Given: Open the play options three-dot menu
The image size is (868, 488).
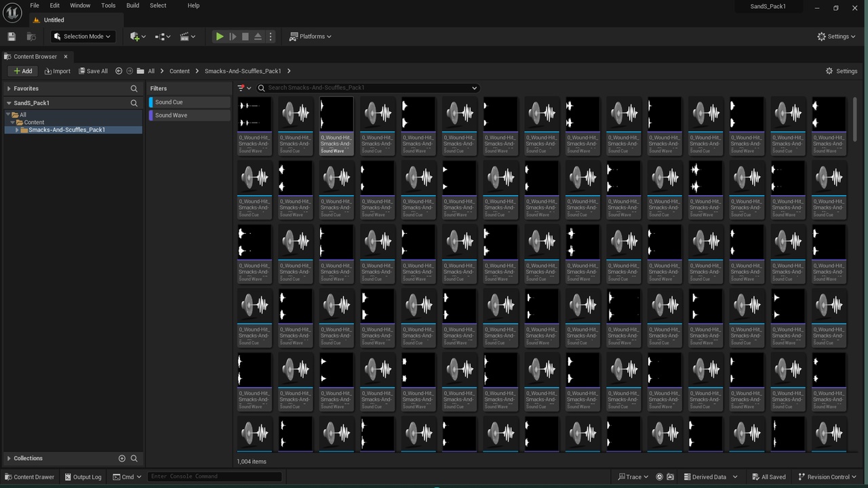Looking at the screenshot, I should (271, 37).
